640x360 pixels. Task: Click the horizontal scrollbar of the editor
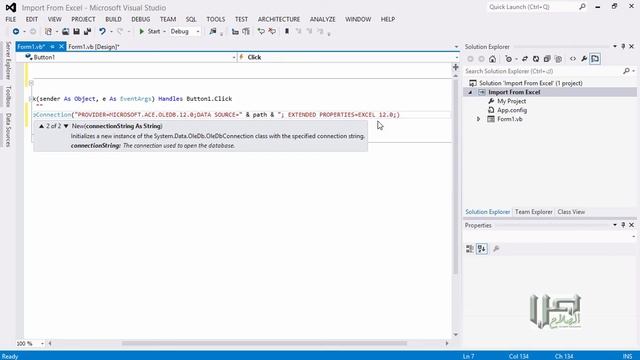point(264,343)
